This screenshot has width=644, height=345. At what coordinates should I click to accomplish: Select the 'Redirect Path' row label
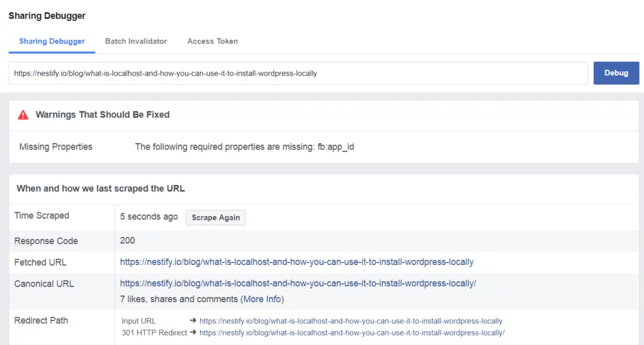point(41,320)
